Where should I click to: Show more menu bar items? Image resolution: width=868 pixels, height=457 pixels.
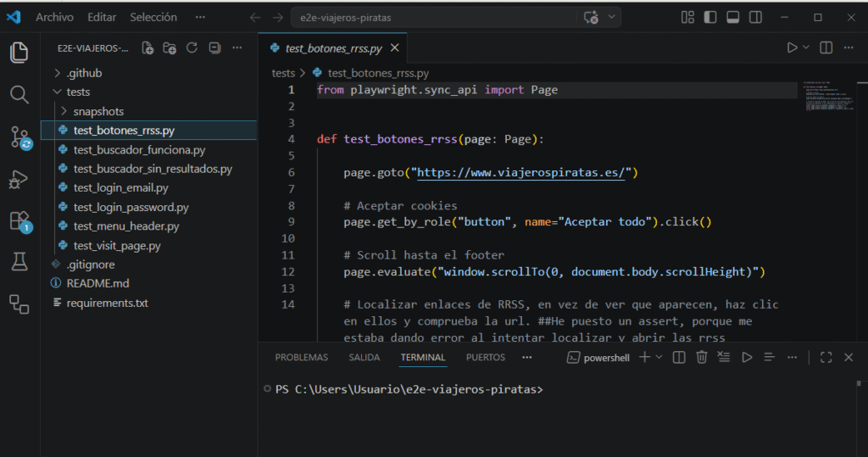pyautogui.click(x=200, y=17)
